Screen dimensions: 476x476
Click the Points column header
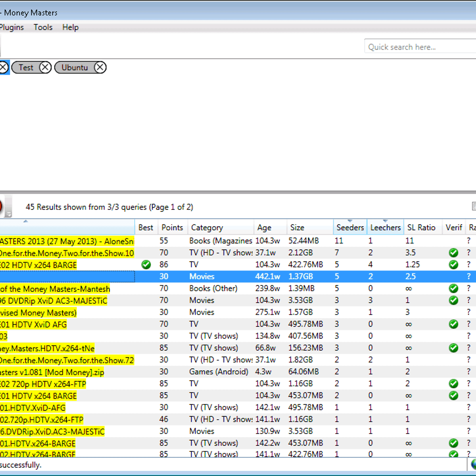coord(172,228)
